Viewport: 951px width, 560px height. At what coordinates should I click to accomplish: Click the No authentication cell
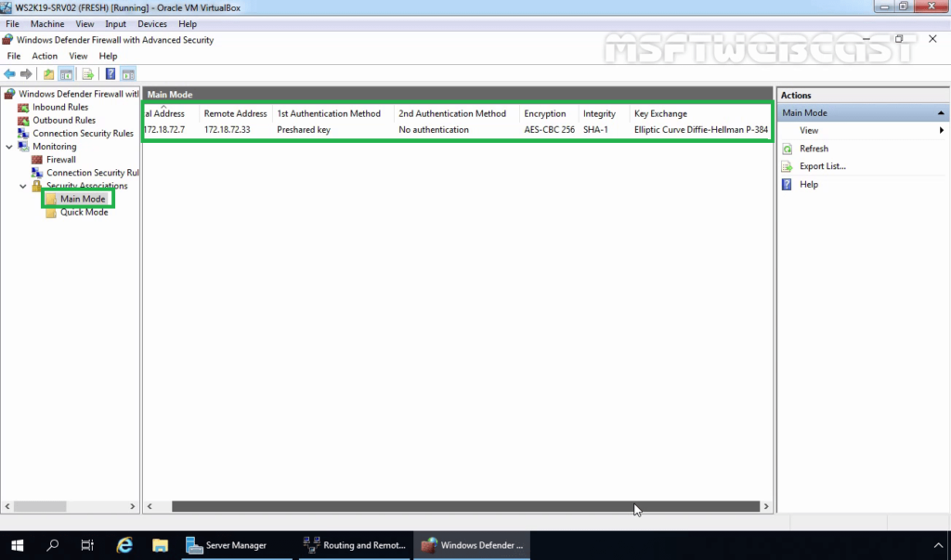(x=434, y=130)
